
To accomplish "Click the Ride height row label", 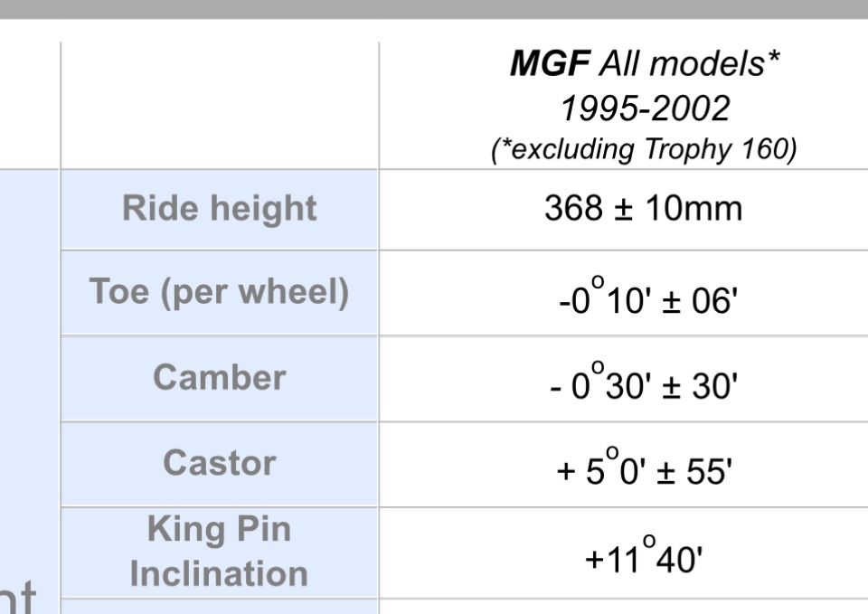I will (x=219, y=209).
